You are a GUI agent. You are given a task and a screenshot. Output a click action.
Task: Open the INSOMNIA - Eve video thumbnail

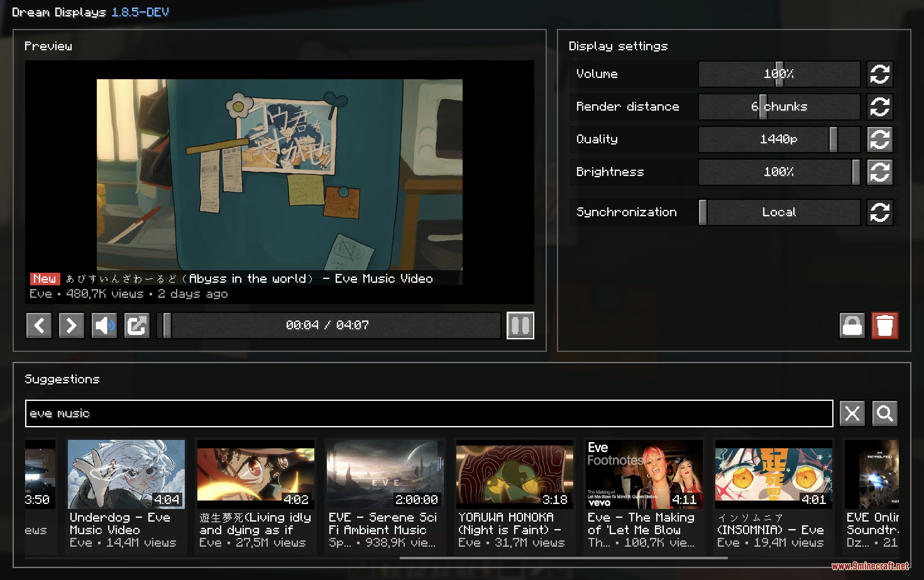[x=773, y=474]
